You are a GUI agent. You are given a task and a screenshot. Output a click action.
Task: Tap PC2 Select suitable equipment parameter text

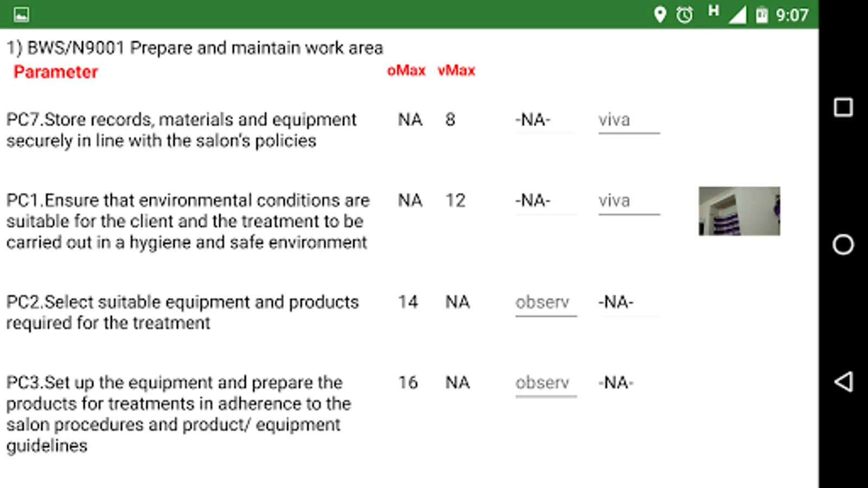pos(182,312)
